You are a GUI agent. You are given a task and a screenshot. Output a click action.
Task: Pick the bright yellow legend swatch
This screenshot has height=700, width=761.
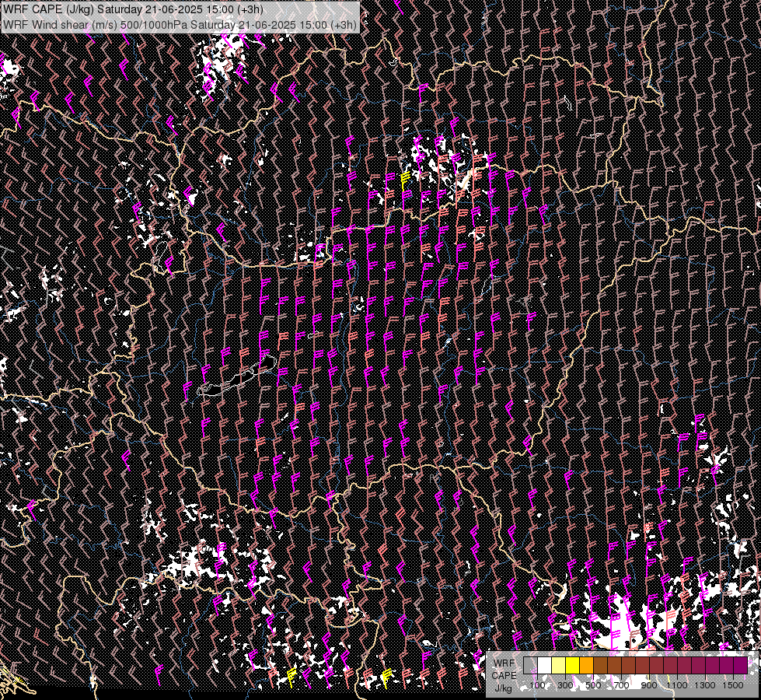coord(573,665)
